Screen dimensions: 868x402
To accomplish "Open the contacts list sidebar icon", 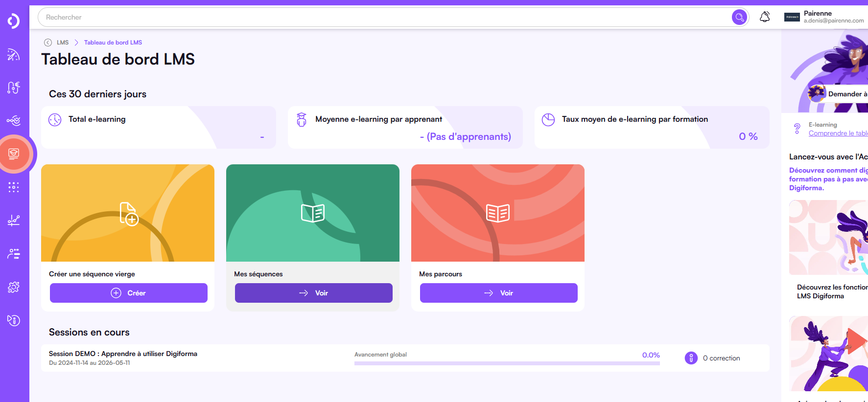I will pos(14,254).
